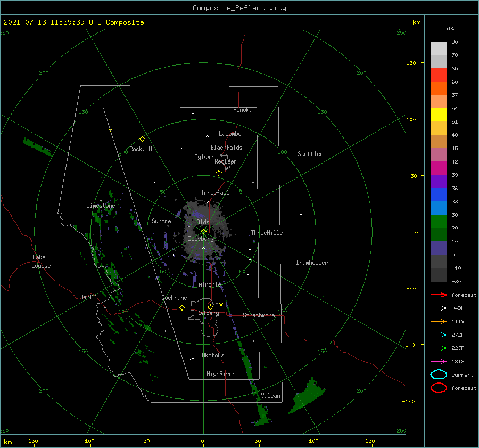Pick the dark green 20-10 dBZ swatch
This screenshot has width=479, height=448.
click(439, 235)
